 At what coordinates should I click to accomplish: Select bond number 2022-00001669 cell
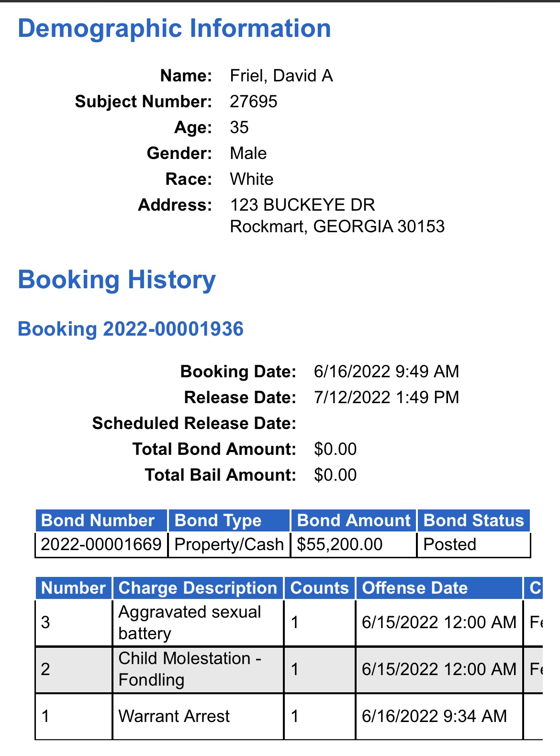pos(101,544)
